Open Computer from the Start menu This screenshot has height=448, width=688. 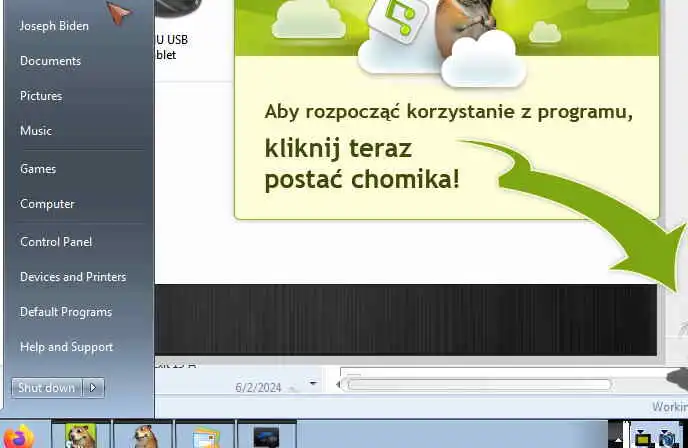pyautogui.click(x=47, y=204)
